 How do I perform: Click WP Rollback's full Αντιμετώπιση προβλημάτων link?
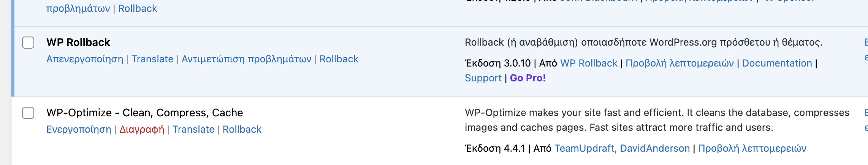click(246, 59)
